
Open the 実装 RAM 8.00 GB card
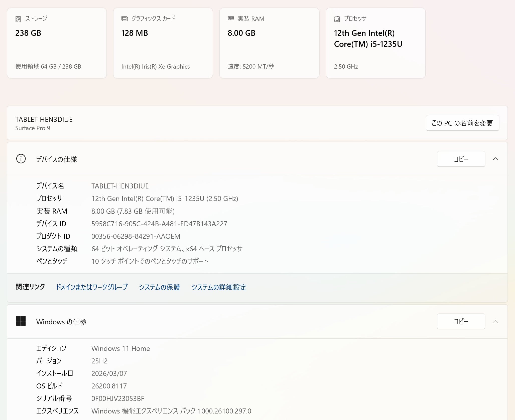click(x=269, y=43)
